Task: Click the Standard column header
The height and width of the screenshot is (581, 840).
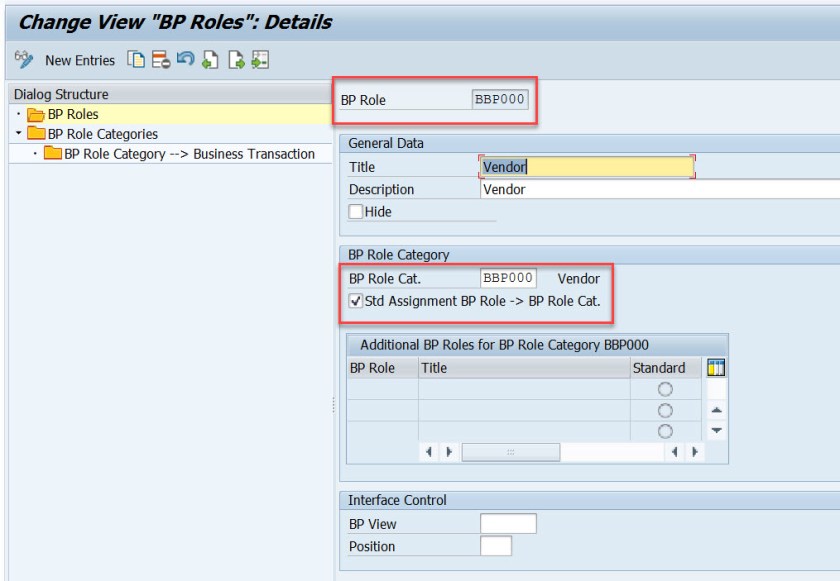Action: [658, 367]
